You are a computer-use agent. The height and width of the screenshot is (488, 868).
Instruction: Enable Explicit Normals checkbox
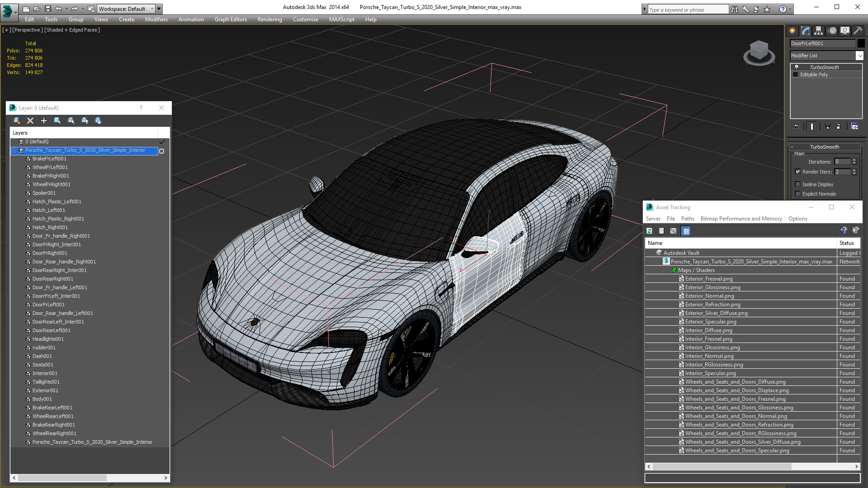(797, 194)
